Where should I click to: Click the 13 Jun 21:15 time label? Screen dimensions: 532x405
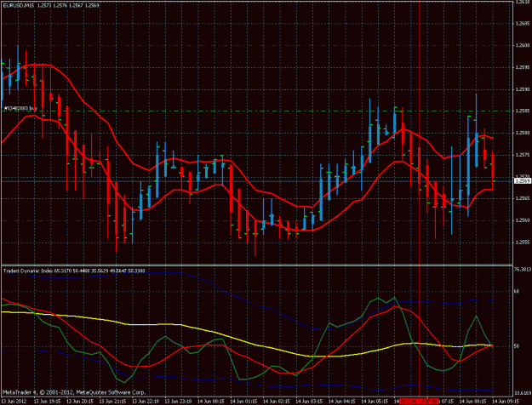113,402
